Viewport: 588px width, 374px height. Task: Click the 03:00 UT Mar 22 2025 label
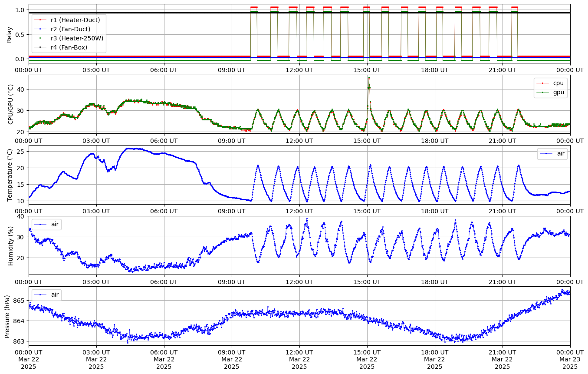pos(96,359)
